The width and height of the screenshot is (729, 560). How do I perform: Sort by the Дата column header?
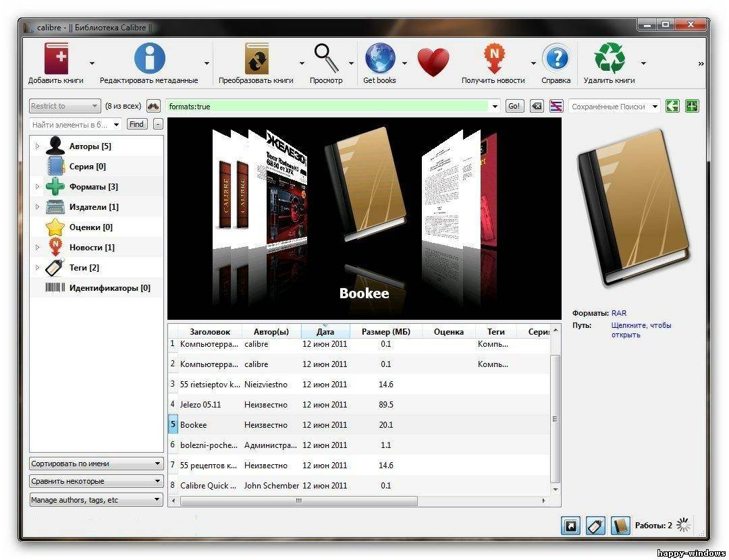325,331
